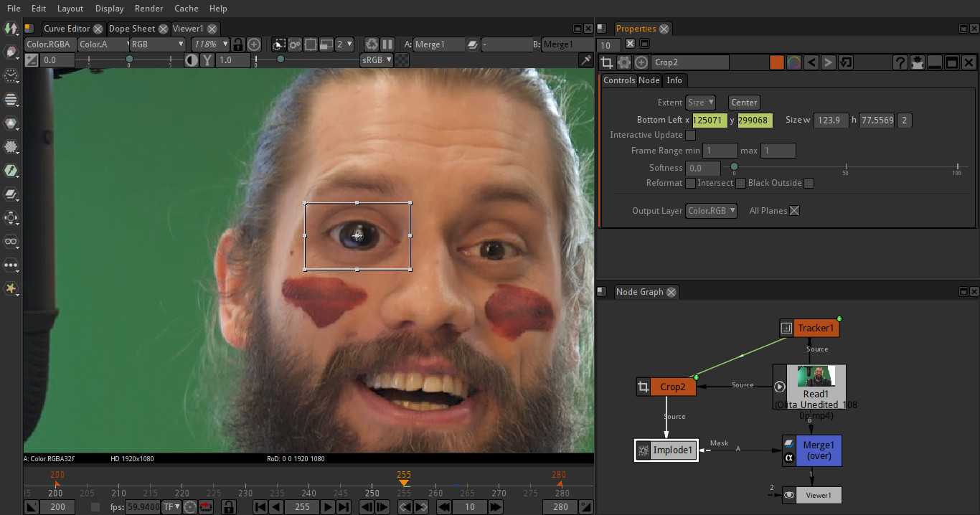
Task: Show the Crop2 help icon
Action: (900, 62)
